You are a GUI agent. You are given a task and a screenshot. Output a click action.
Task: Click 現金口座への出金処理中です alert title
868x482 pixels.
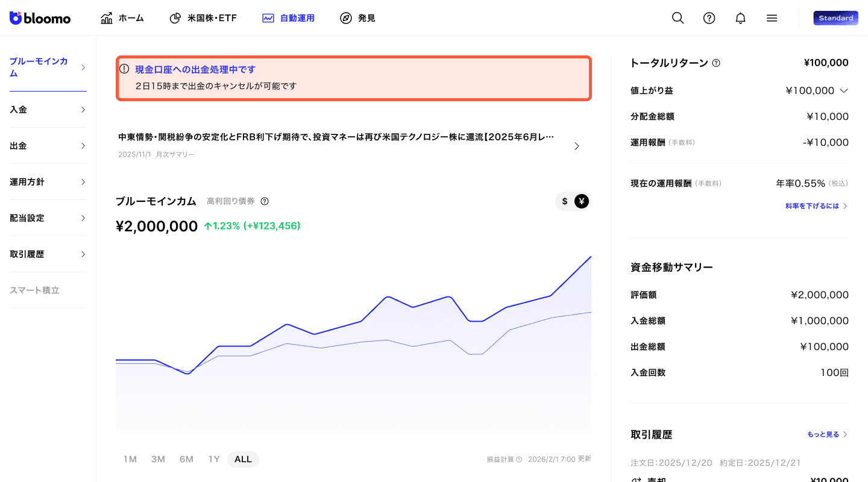coord(195,69)
